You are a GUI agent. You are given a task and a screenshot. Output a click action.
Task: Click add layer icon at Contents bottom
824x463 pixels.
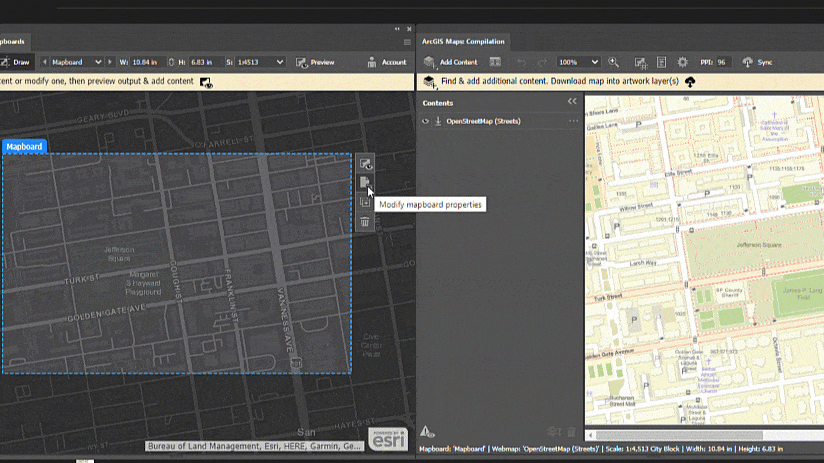554,432
